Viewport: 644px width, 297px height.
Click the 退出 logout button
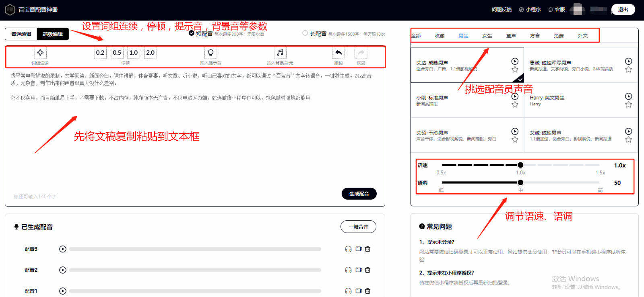pyautogui.click(x=623, y=10)
